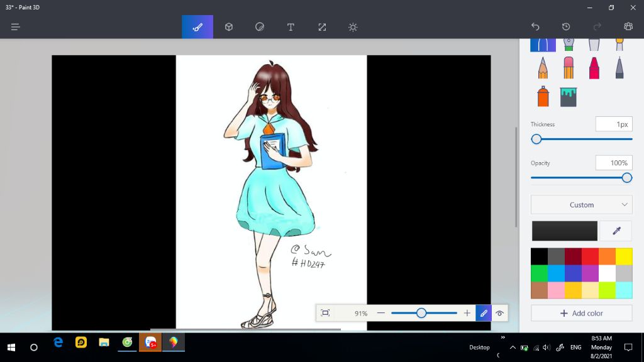Image resolution: width=644 pixels, height=362 pixels.
Task: Pick the pink color swatch
Action: pos(556,290)
